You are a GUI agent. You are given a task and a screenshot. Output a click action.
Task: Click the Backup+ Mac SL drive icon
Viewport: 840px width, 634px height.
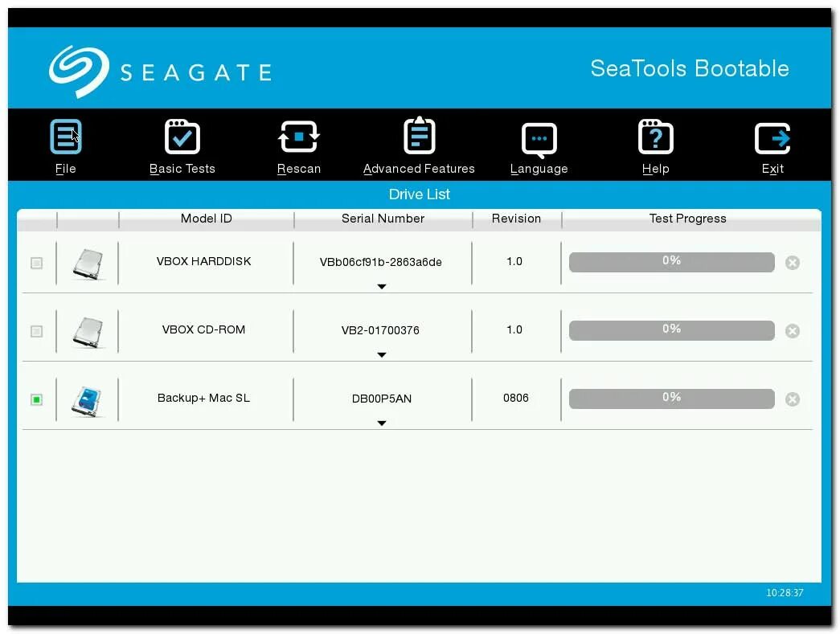pyautogui.click(x=88, y=400)
